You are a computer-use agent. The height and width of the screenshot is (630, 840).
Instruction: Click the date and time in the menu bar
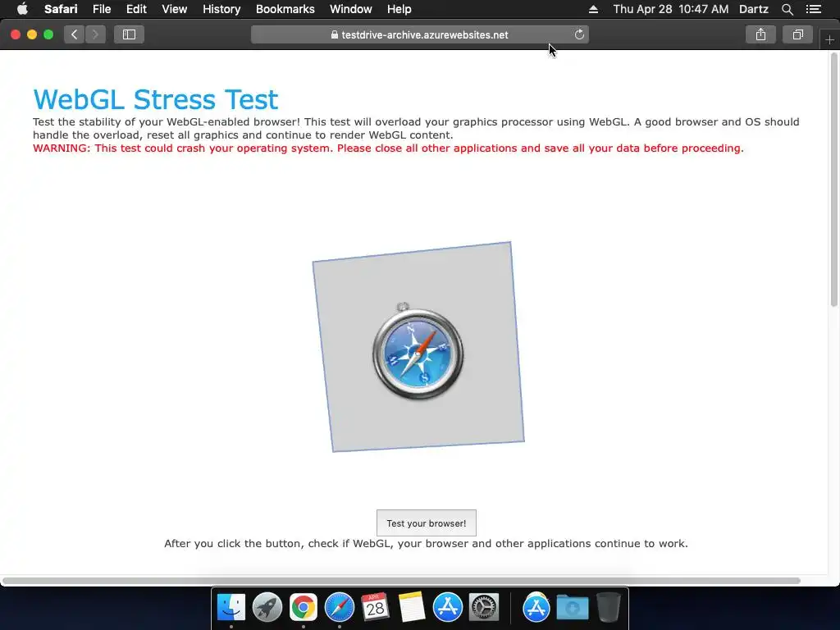pos(671,9)
